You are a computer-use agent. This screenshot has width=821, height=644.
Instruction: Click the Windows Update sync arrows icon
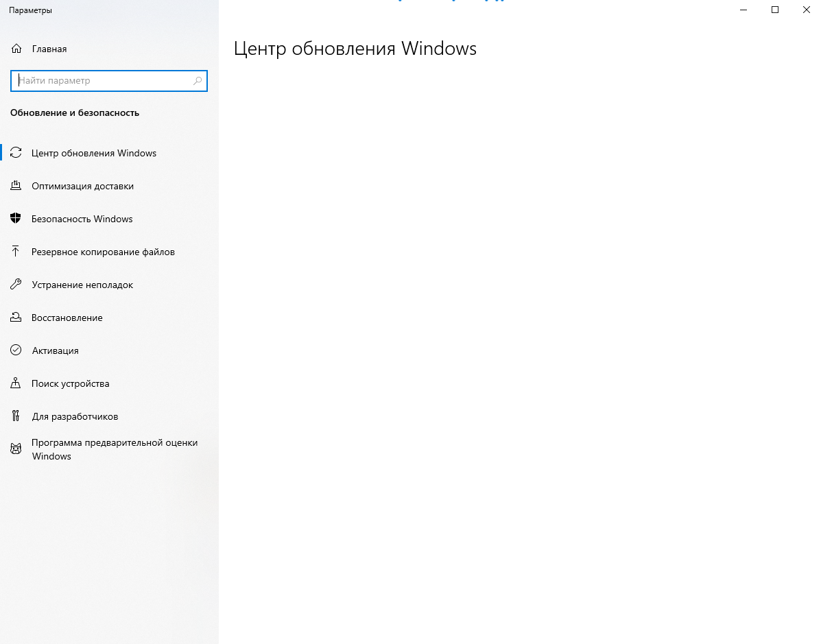pos(16,153)
